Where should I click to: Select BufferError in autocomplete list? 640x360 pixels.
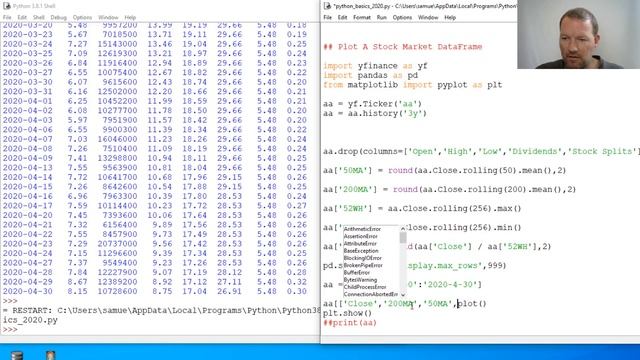356,273
